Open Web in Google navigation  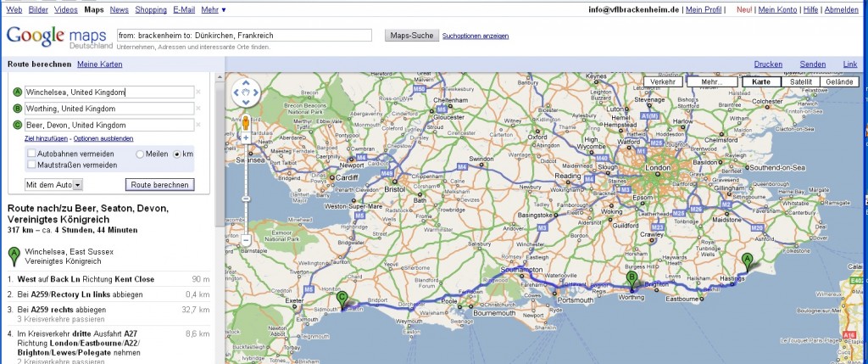(x=14, y=10)
